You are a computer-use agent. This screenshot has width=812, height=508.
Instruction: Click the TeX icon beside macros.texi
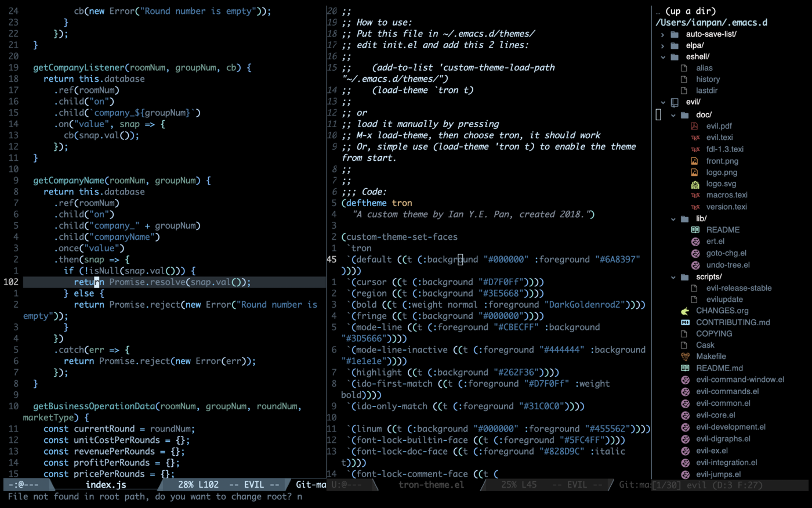click(695, 196)
